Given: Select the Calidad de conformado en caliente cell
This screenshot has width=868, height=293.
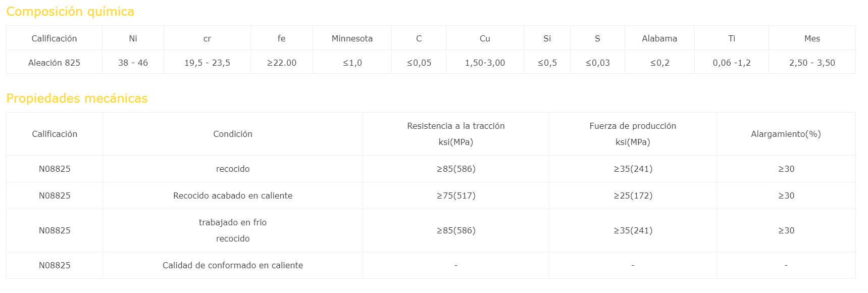Looking at the screenshot, I should [x=233, y=265].
